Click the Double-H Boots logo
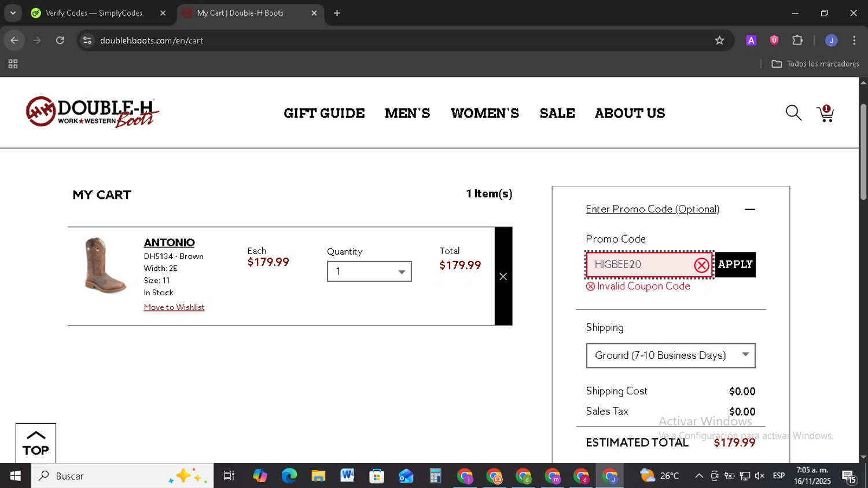 pos(93,112)
